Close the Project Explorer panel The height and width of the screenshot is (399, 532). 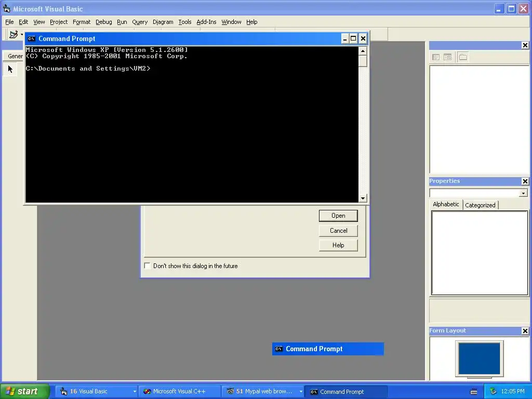point(525,45)
